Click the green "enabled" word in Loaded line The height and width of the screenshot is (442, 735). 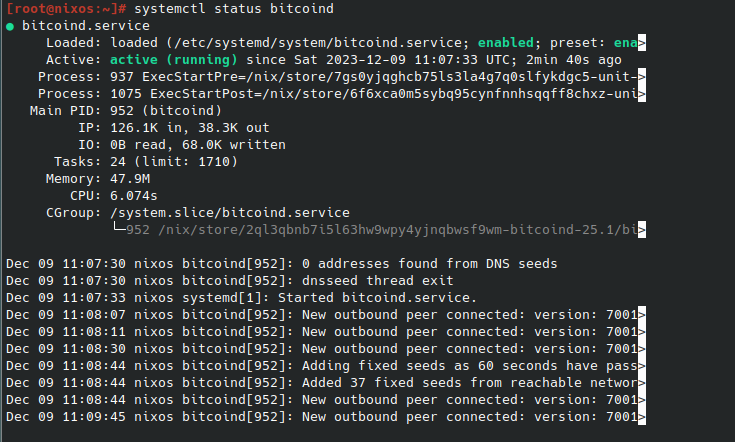[x=505, y=43]
